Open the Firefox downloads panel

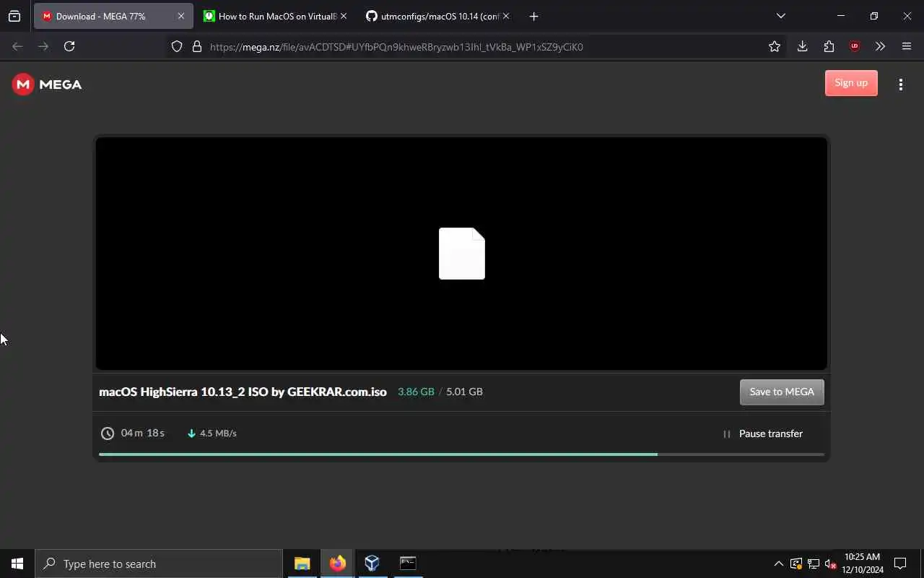[802, 46]
